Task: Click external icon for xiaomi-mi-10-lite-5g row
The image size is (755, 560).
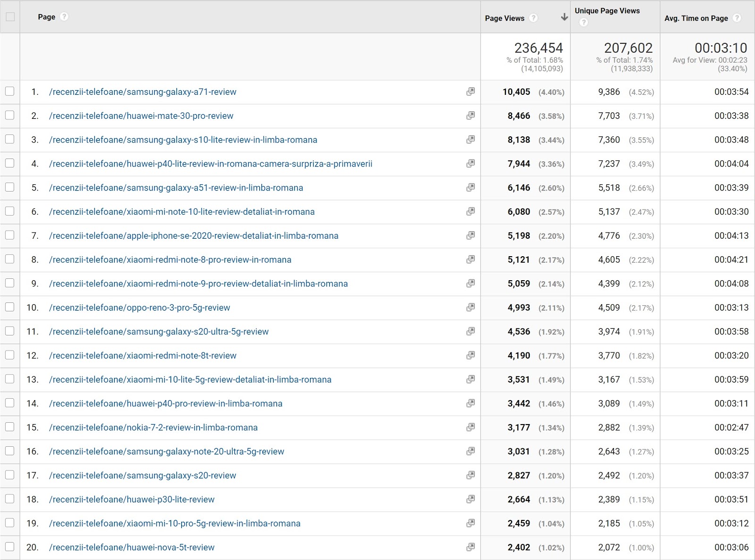Action: pos(470,379)
